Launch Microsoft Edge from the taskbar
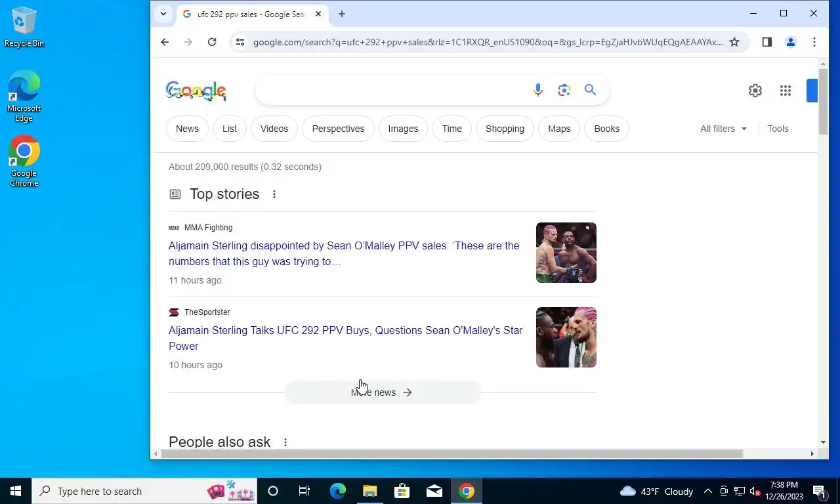Screen dimensions: 840x504 coord(337,491)
